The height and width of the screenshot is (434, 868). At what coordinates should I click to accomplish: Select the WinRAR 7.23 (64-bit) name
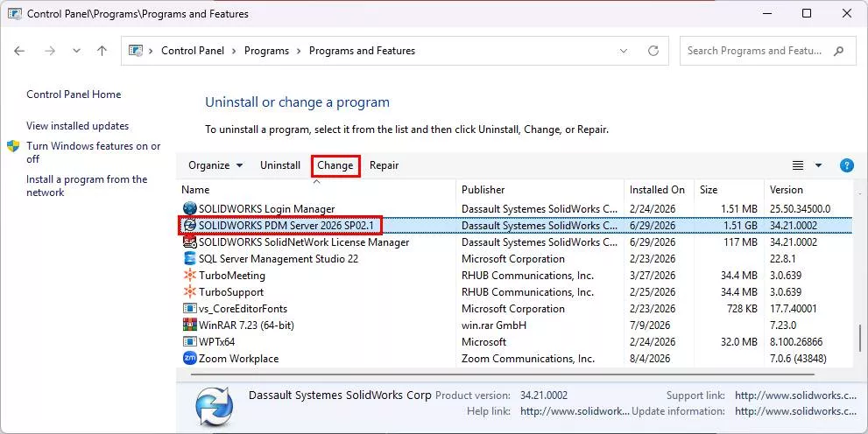click(246, 325)
